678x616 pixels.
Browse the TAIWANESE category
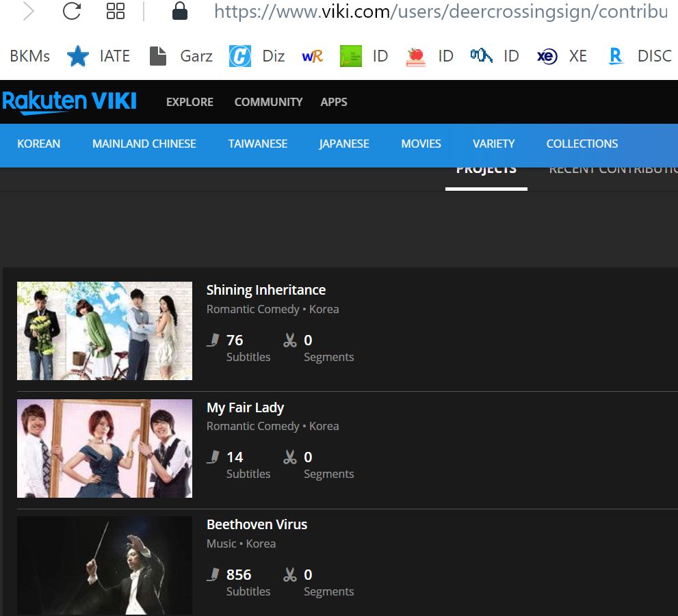[258, 144]
